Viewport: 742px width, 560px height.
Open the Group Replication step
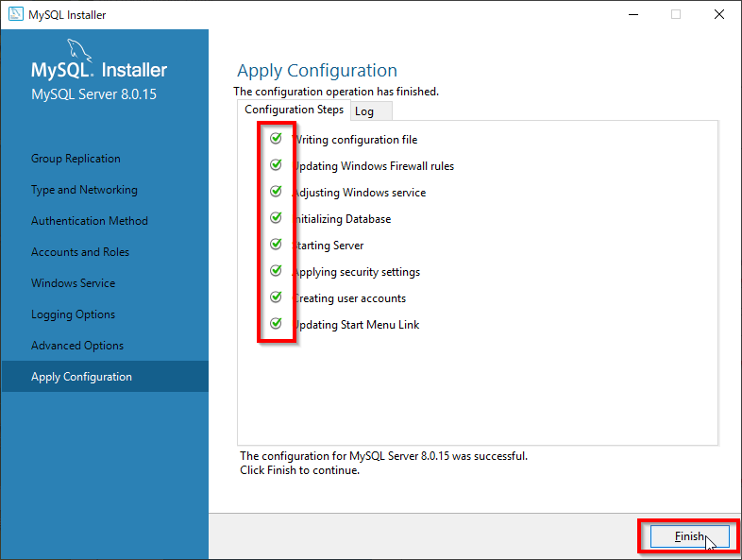pyautogui.click(x=76, y=159)
